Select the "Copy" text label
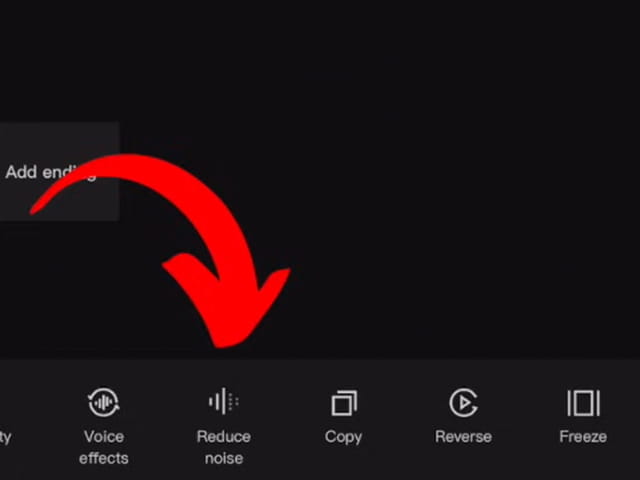The image size is (640, 480). pyautogui.click(x=343, y=437)
